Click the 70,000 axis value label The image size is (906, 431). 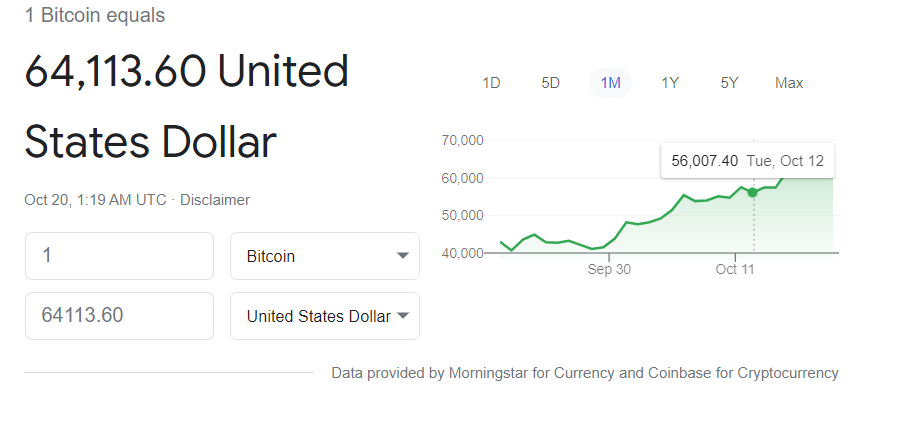[x=462, y=140]
